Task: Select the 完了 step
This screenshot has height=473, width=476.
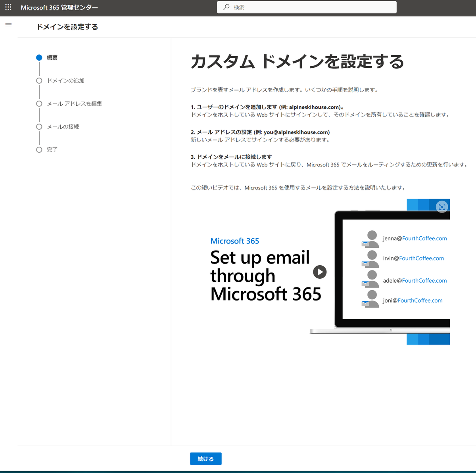Action: pos(47,149)
